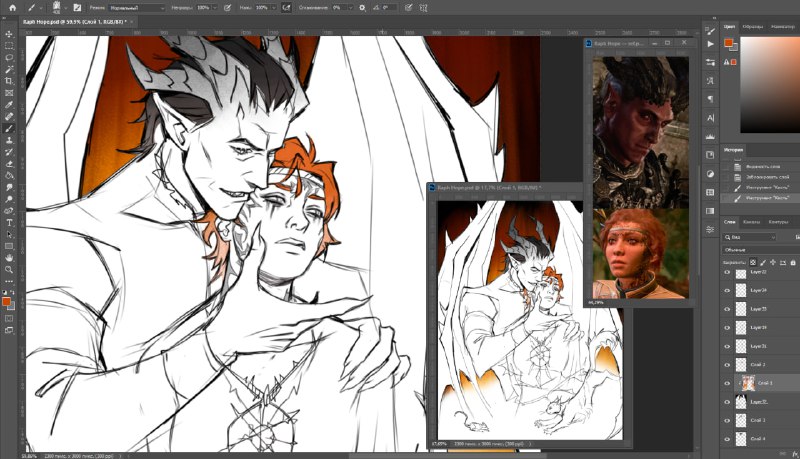The width and height of the screenshot is (800, 459).
Task: Click the foreground color swatch in toolbar
Action: click(x=6, y=301)
